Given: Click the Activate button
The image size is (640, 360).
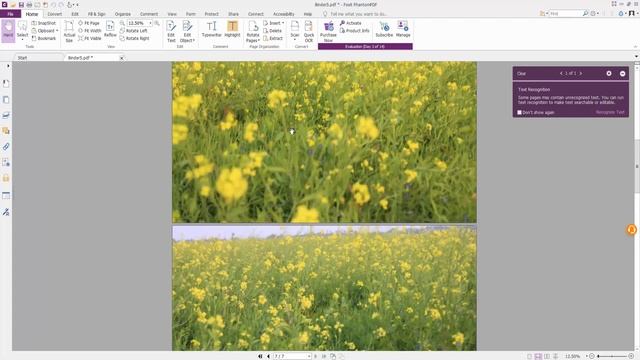Looking at the screenshot, I should coord(351,23).
